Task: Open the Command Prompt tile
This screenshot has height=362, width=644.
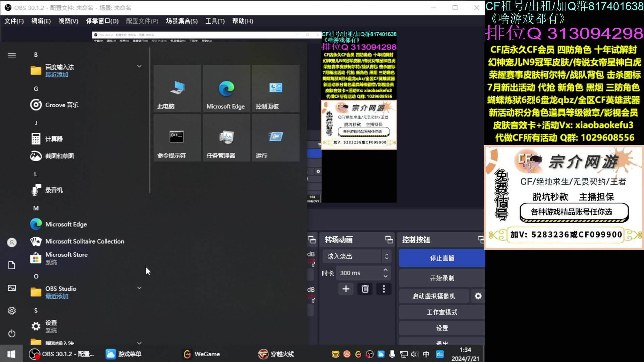Action: point(177,138)
